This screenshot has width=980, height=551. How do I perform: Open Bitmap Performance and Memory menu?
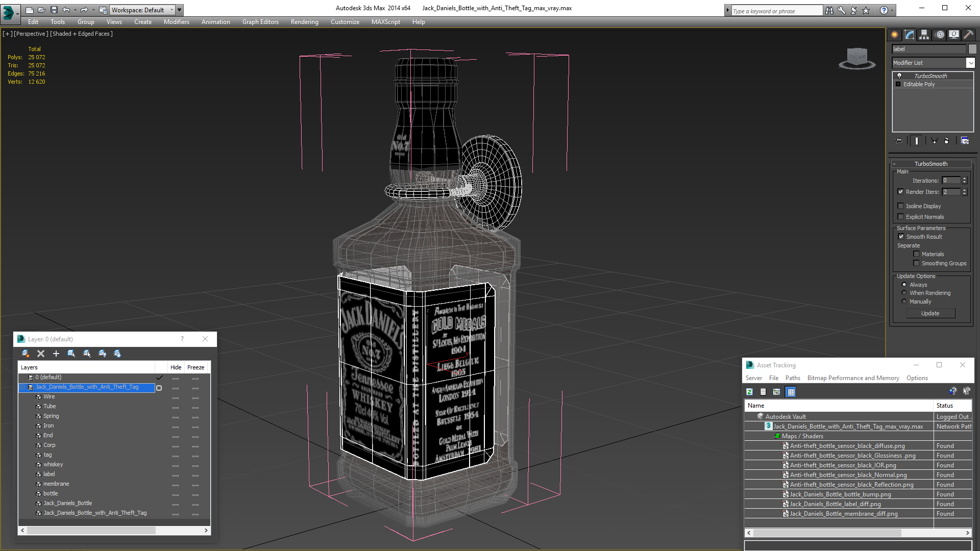point(853,378)
